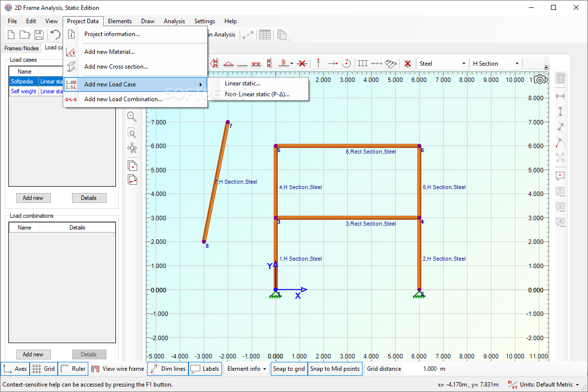Screen dimensions: 588x392
Task: Save project using the floppy disk icon
Action: [x=38, y=35]
